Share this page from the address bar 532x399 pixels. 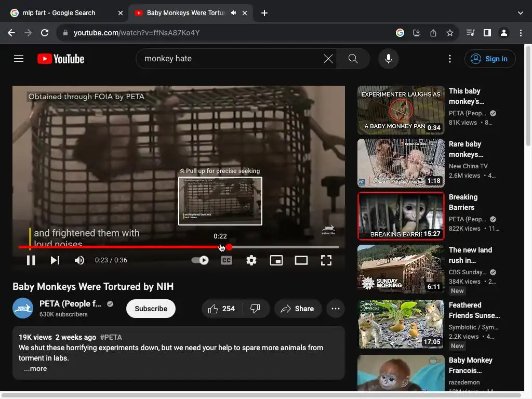(x=433, y=33)
